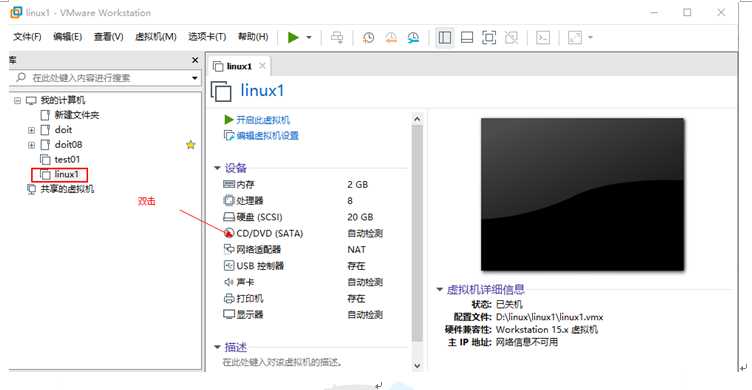The width and height of the screenshot is (752, 390).
Task: Toggle the show library sidebar icon
Action: pyautogui.click(x=445, y=37)
